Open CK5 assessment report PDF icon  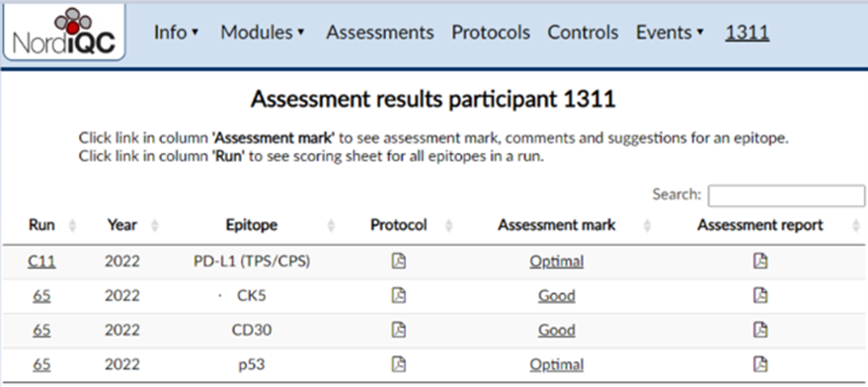pos(760,295)
